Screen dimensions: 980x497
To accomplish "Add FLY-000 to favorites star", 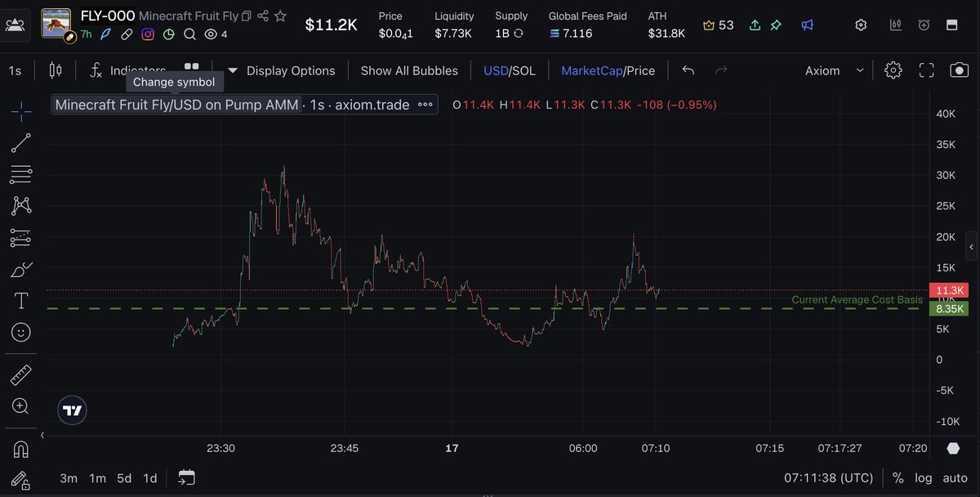I will tap(280, 16).
